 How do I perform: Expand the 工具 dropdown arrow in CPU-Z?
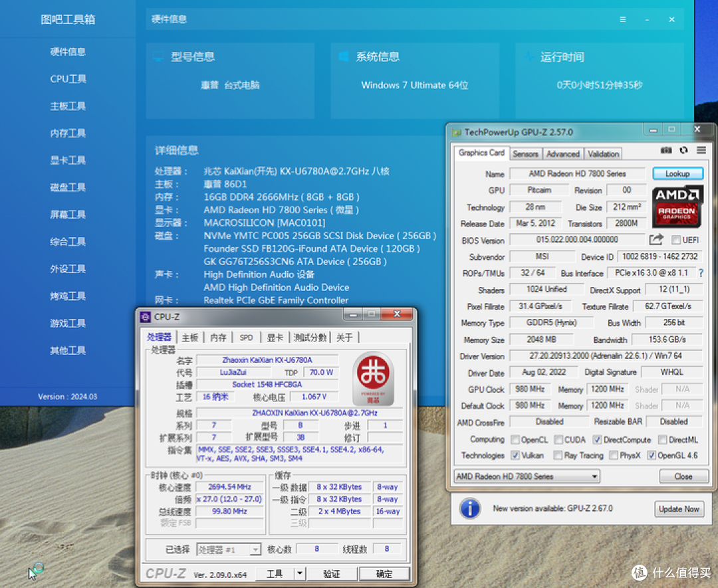(x=299, y=573)
